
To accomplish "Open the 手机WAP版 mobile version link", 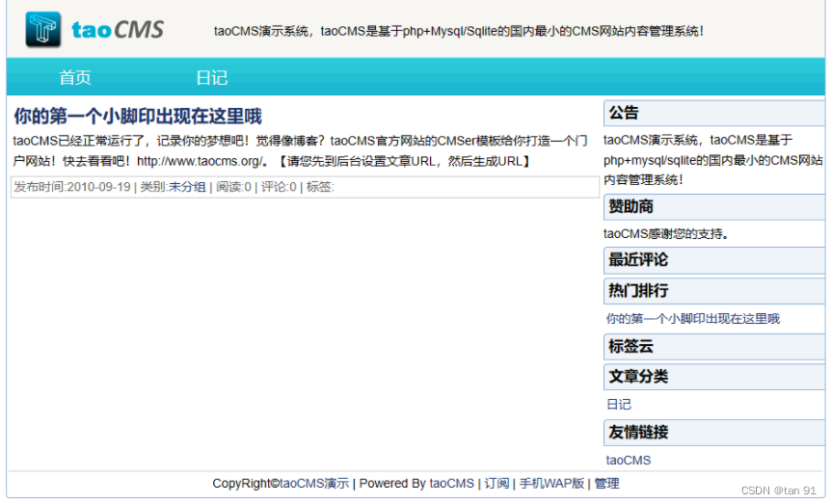I will pos(551,484).
